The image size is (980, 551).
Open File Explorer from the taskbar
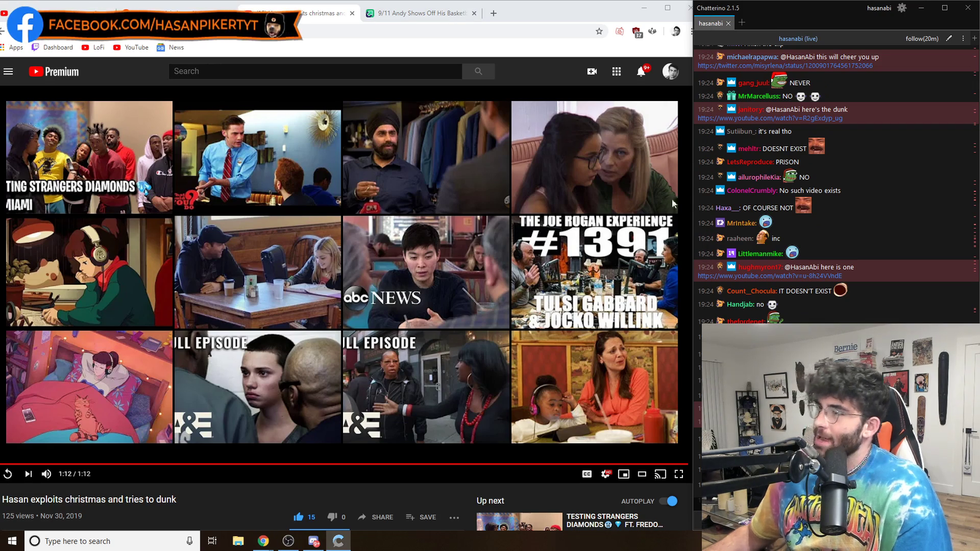coord(238,541)
